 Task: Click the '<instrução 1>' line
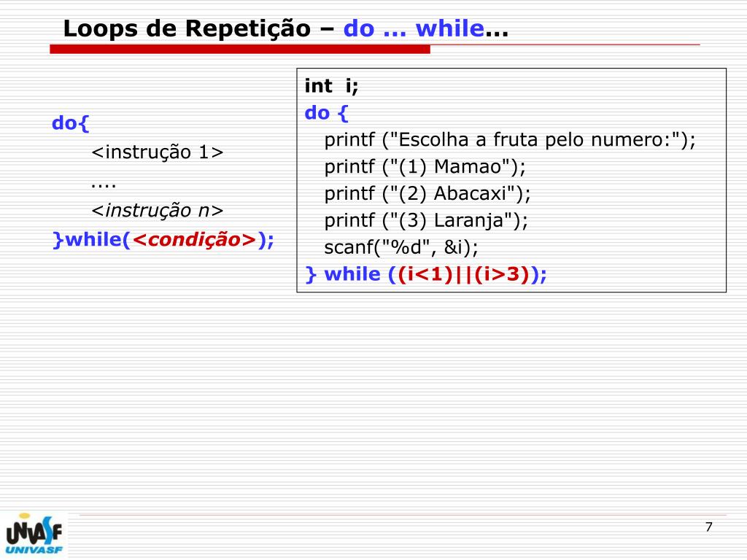coord(158,152)
